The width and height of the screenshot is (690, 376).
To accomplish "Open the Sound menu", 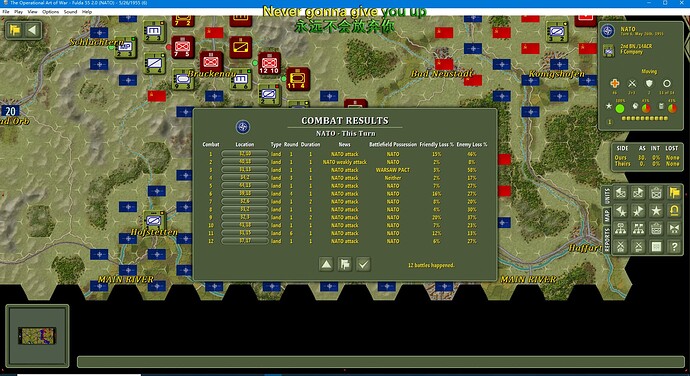I will click(70, 12).
